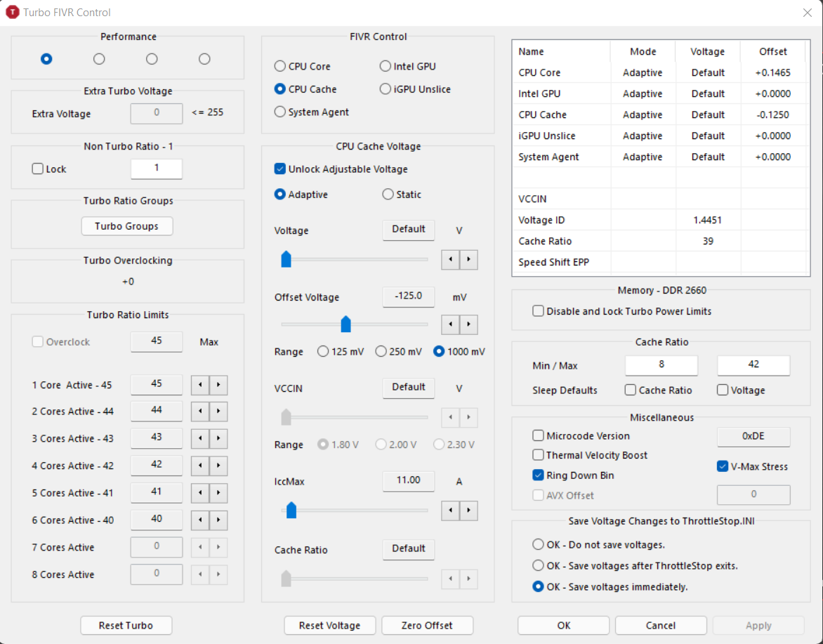The image size is (823, 644).
Task: Increase the IccMax using right arrow
Action: click(x=468, y=511)
